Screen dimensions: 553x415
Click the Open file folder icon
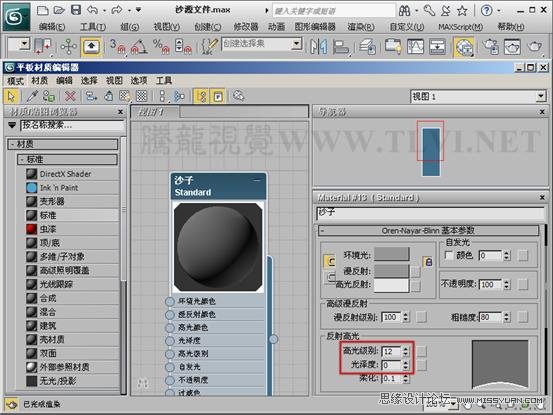pos(59,10)
